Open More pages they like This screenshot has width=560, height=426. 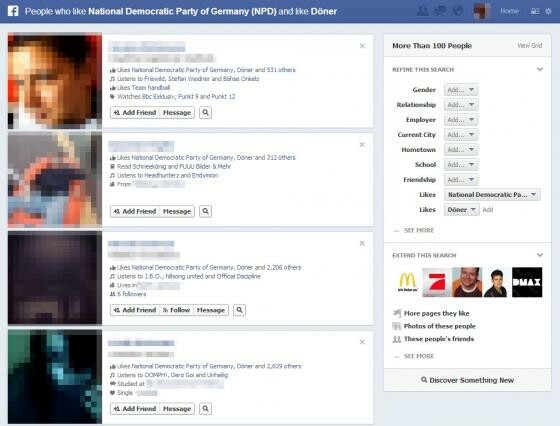[436, 314]
